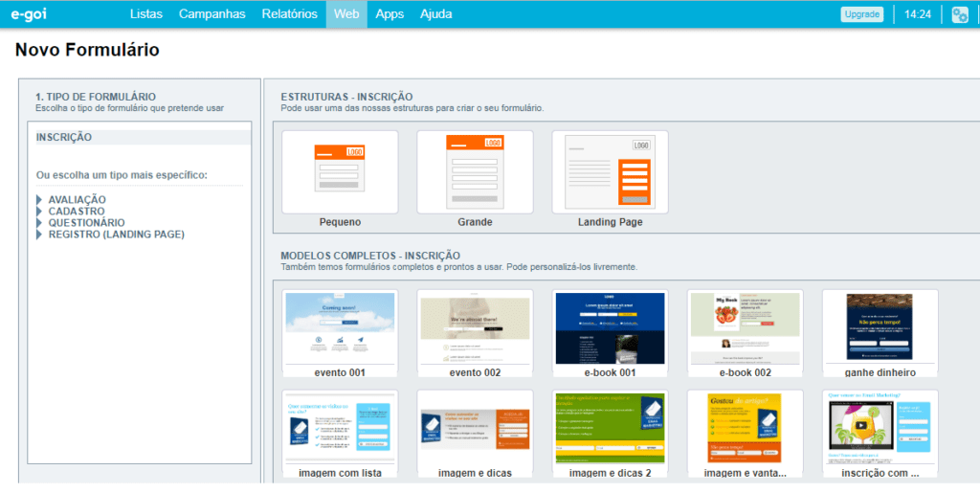The width and height of the screenshot is (980, 493).
Task: Click the Novo Formulário heading
Action: (87, 50)
